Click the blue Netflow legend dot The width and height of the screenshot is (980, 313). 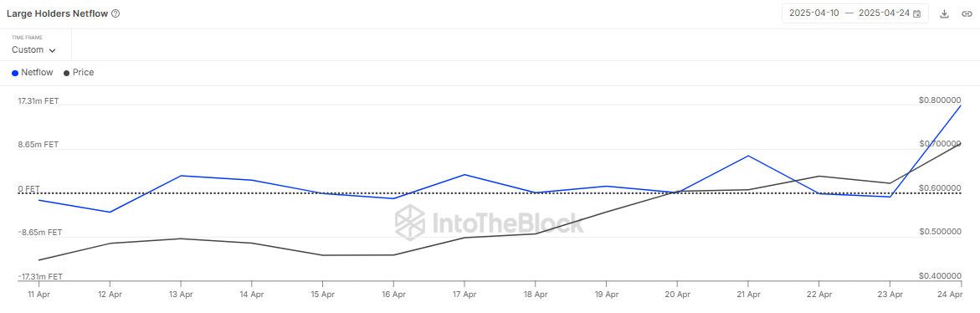[x=15, y=73]
